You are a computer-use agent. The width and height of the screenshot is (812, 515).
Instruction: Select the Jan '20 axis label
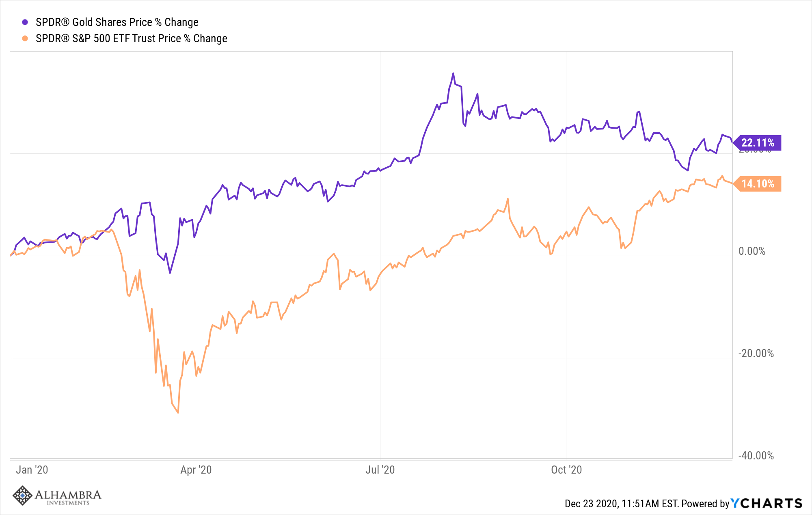coord(32,470)
